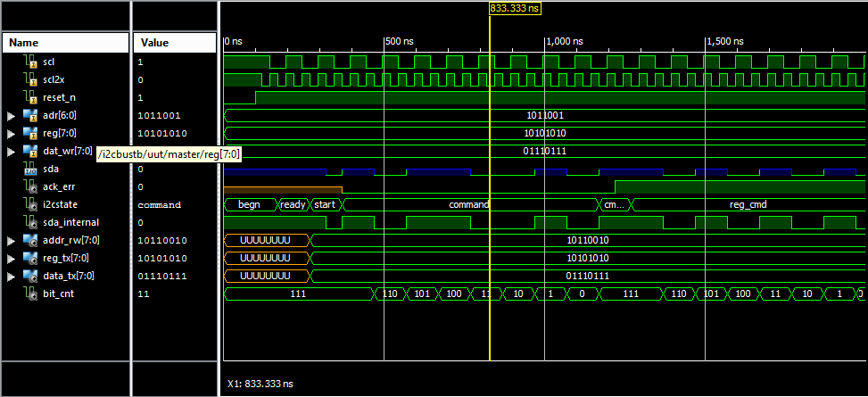Click the X1: 833.333 ns readout

[x=260, y=383]
